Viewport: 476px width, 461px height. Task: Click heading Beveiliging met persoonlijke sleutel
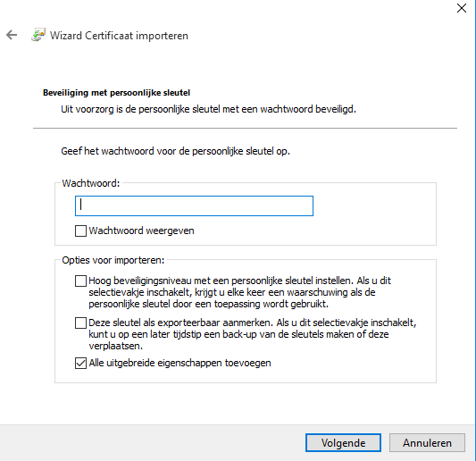[117, 93]
